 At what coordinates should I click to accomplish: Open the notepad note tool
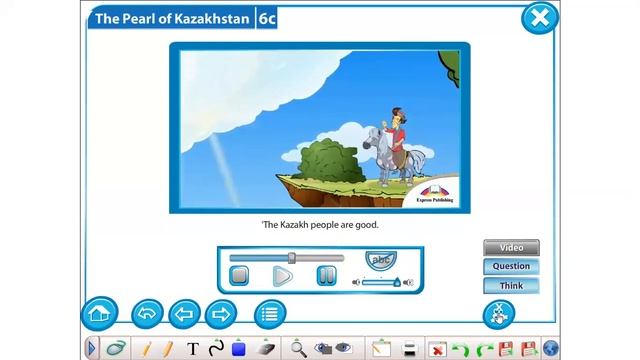[381, 349]
